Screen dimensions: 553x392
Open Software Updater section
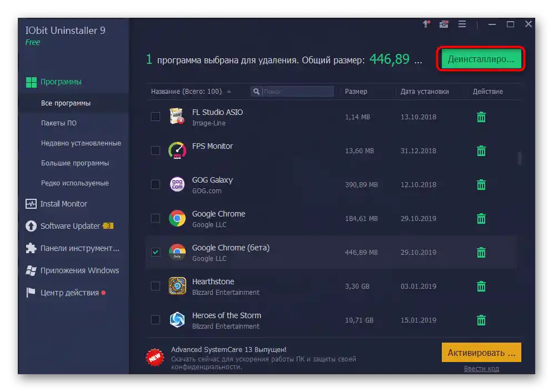[x=70, y=226]
